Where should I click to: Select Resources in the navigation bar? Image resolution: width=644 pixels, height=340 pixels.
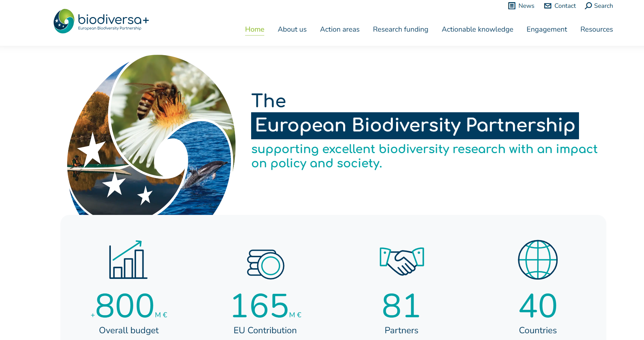[x=596, y=29]
